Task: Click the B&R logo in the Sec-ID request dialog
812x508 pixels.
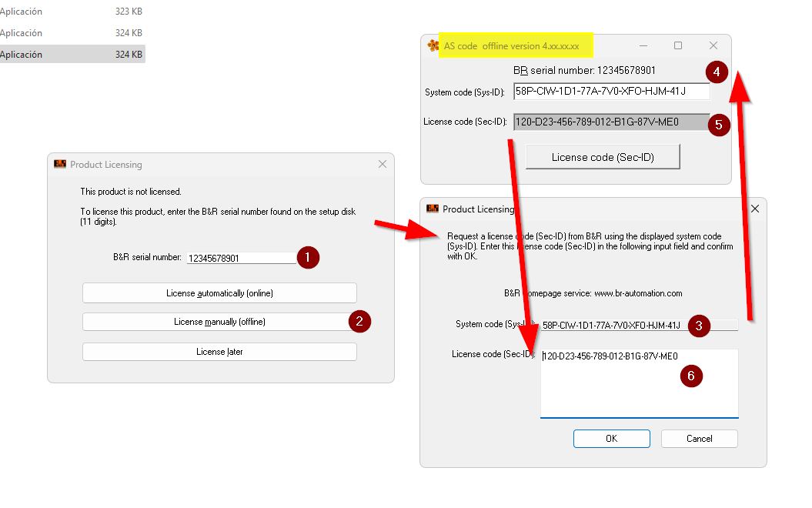Action: 433,209
